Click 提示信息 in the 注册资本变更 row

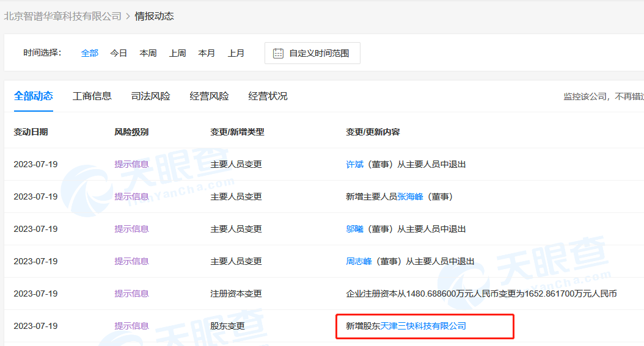coord(131,294)
